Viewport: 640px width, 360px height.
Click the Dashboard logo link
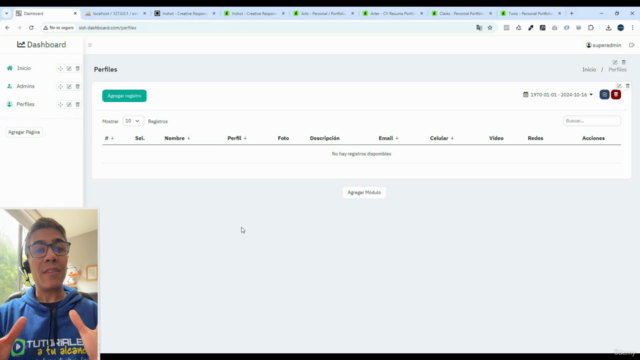[41, 44]
